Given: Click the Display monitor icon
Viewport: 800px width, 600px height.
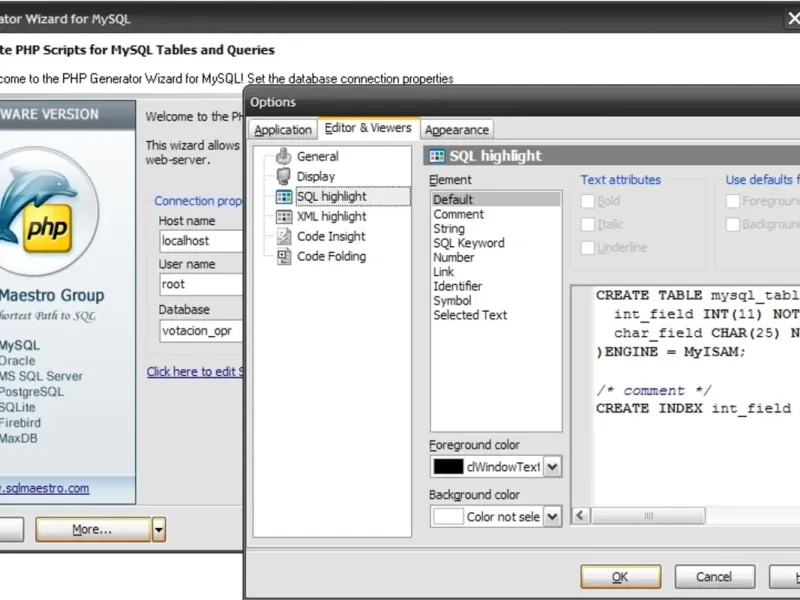Looking at the screenshot, I should click(x=283, y=176).
